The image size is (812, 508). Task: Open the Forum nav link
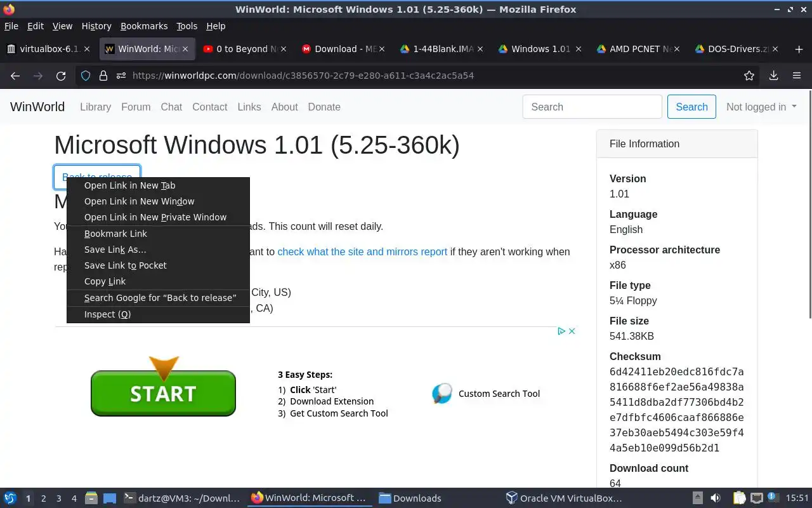pos(136,107)
